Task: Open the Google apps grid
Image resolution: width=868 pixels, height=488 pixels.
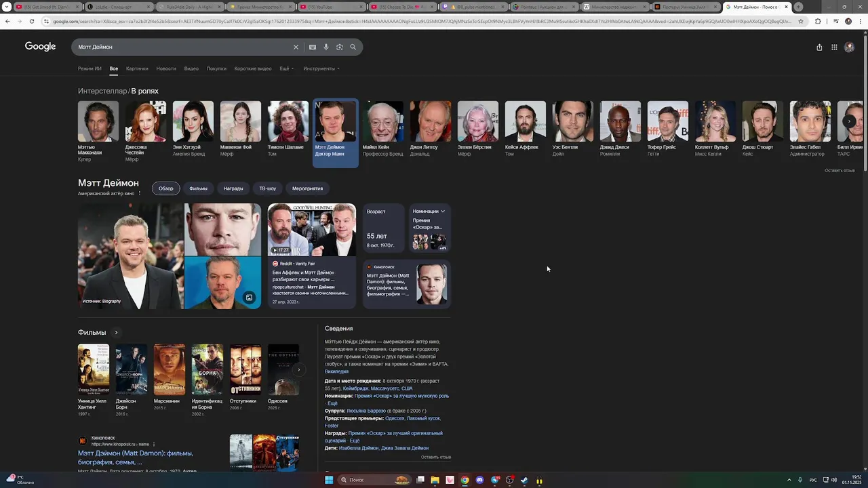Action: 834,47
